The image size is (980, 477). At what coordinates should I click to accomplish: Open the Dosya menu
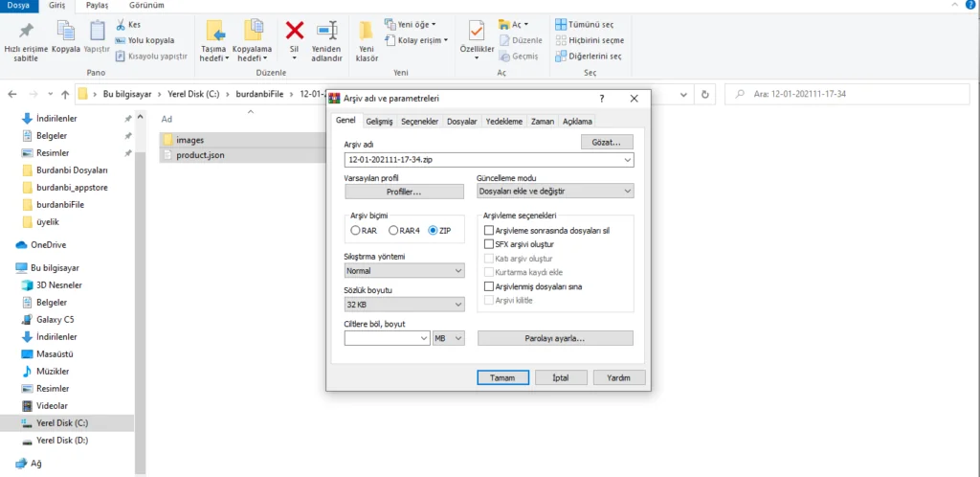coord(19,6)
